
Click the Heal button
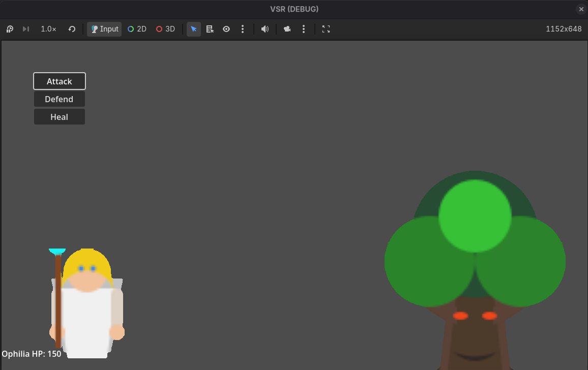[59, 117]
